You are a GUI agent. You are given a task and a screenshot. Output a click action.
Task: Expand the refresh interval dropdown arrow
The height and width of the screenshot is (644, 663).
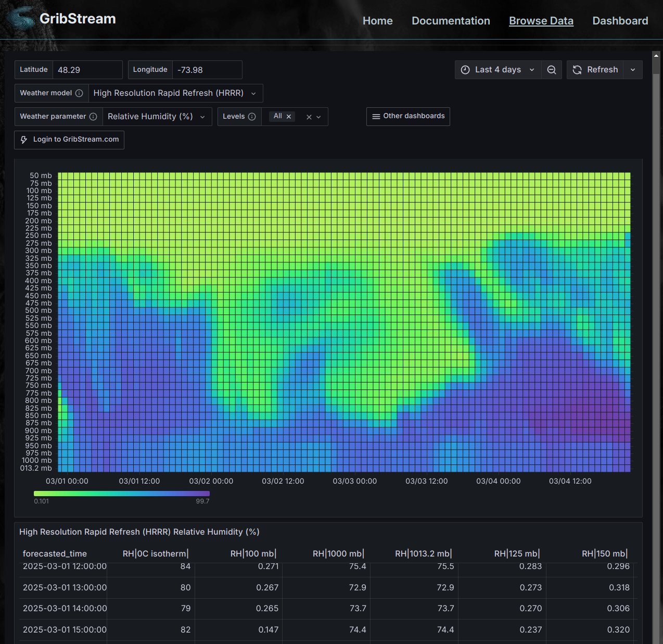click(x=633, y=70)
